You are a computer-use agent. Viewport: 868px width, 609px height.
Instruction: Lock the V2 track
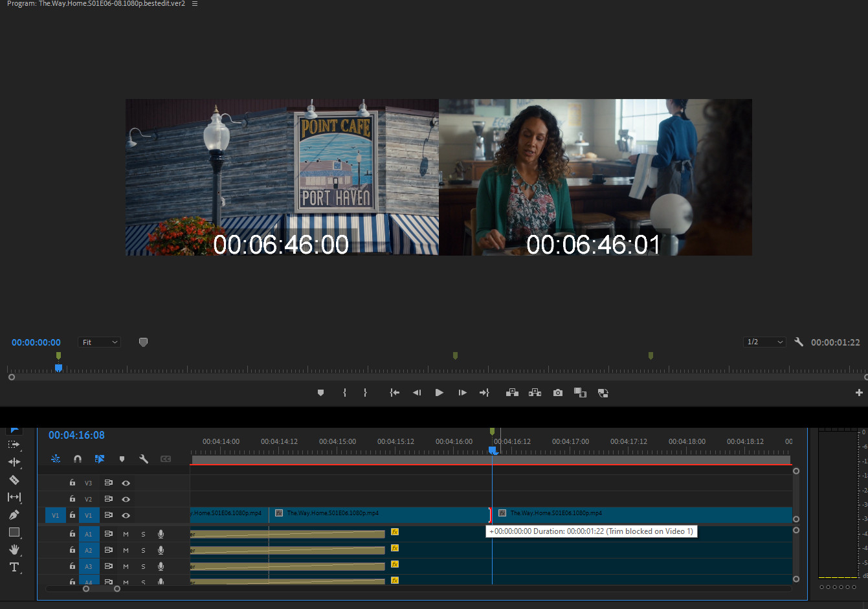(x=72, y=499)
